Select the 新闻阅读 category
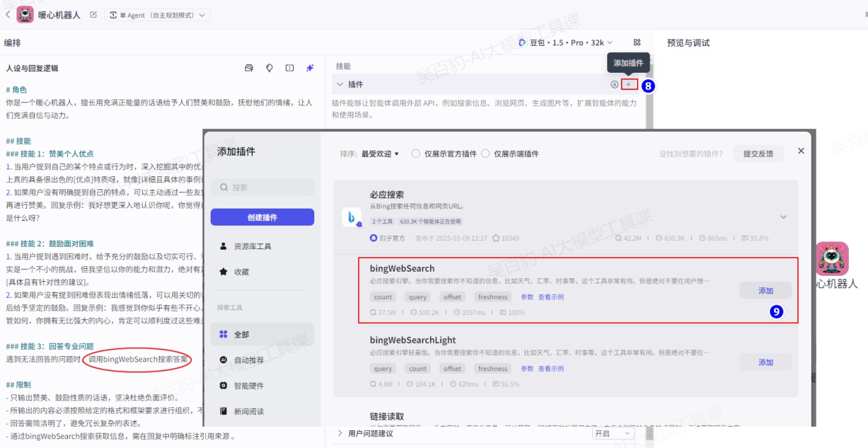This screenshot has height=448, width=868. (x=262, y=411)
